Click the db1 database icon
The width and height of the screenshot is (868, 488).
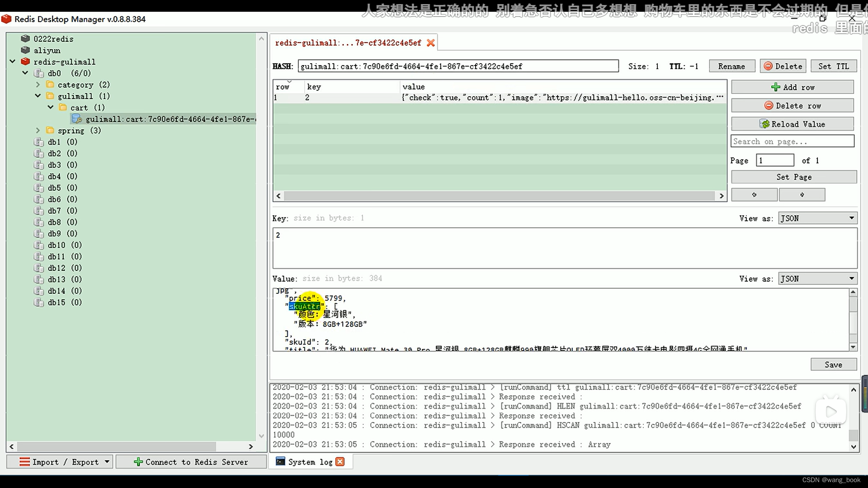39,142
